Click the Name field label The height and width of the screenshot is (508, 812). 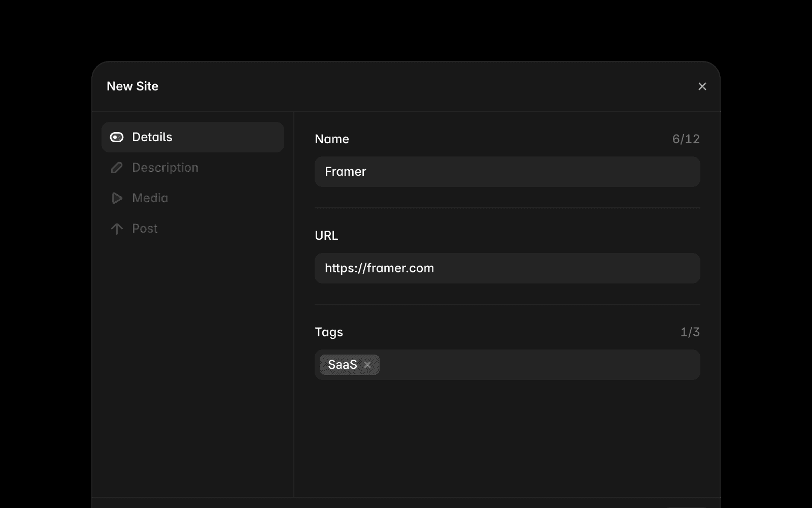332,139
